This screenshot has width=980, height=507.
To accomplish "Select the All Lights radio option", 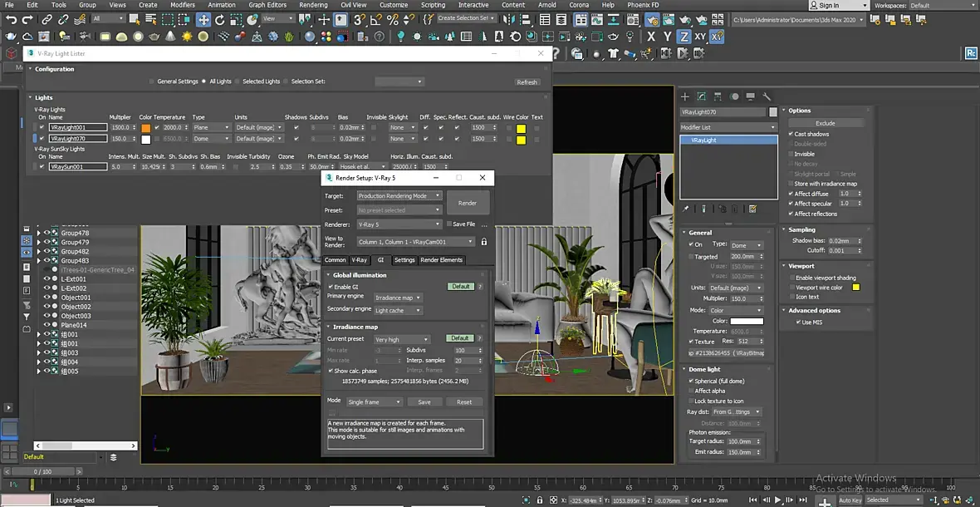I will (x=205, y=81).
